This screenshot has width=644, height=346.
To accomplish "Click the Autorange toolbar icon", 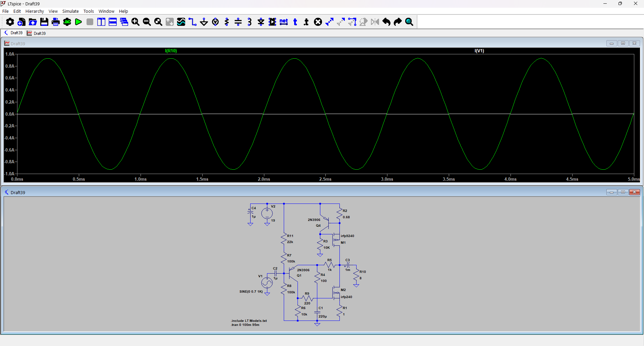I will tap(170, 22).
